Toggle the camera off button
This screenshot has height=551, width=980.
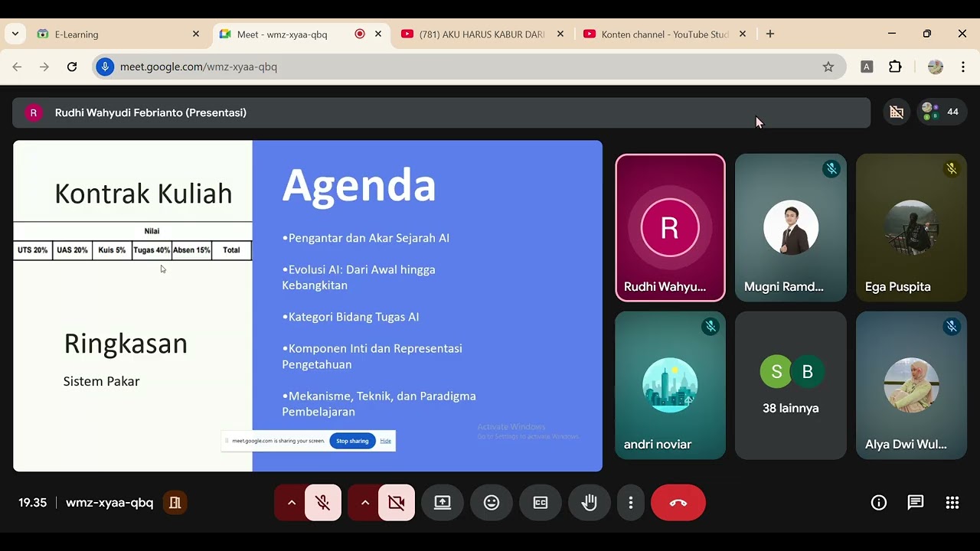(397, 503)
